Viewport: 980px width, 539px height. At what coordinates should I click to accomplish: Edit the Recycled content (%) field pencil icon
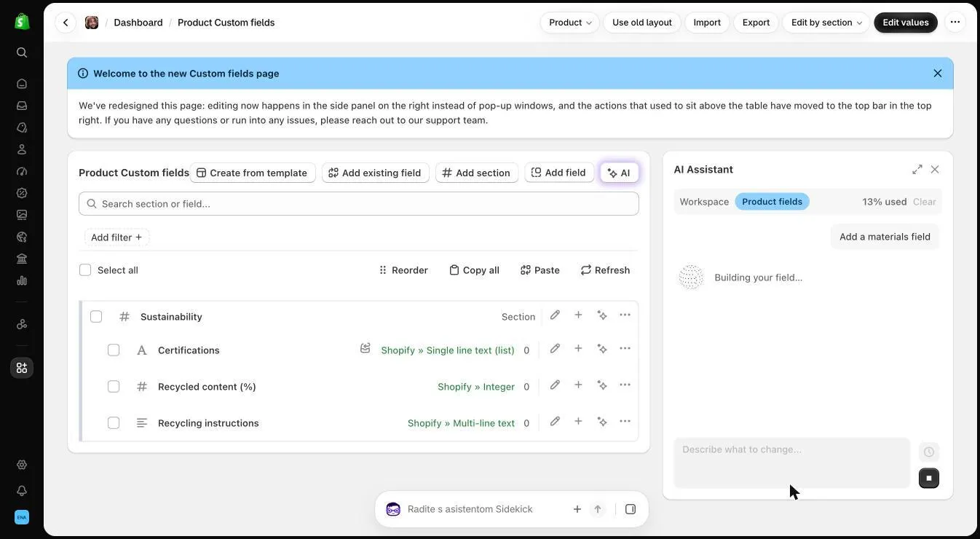tap(555, 385)
